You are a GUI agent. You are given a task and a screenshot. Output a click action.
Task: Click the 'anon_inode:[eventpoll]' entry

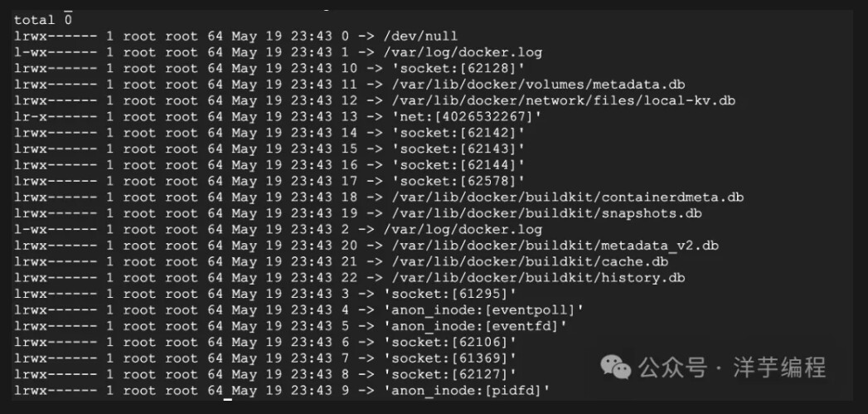coord(484,310)
